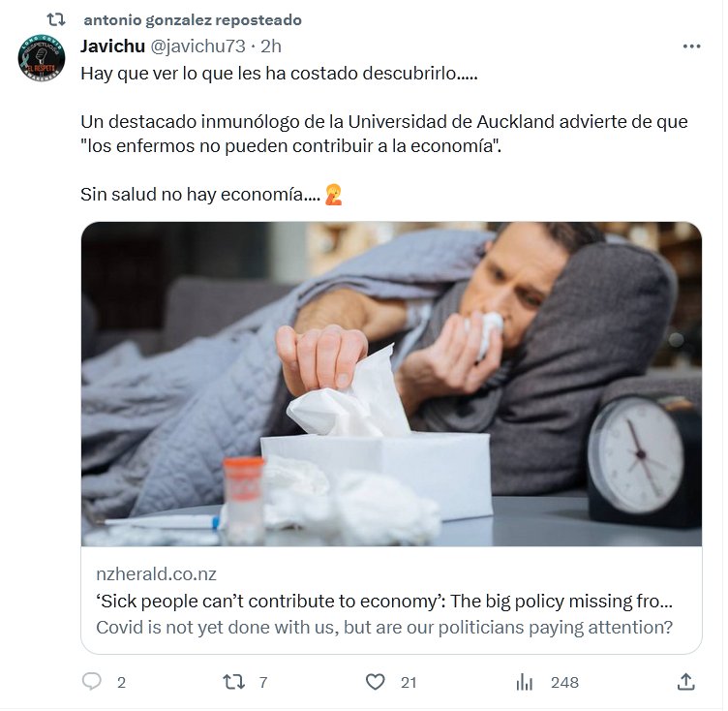The image size is (728, 711).
Task: Click 'Sick people can't contribute to economy' headline
Action: [384, 601]
